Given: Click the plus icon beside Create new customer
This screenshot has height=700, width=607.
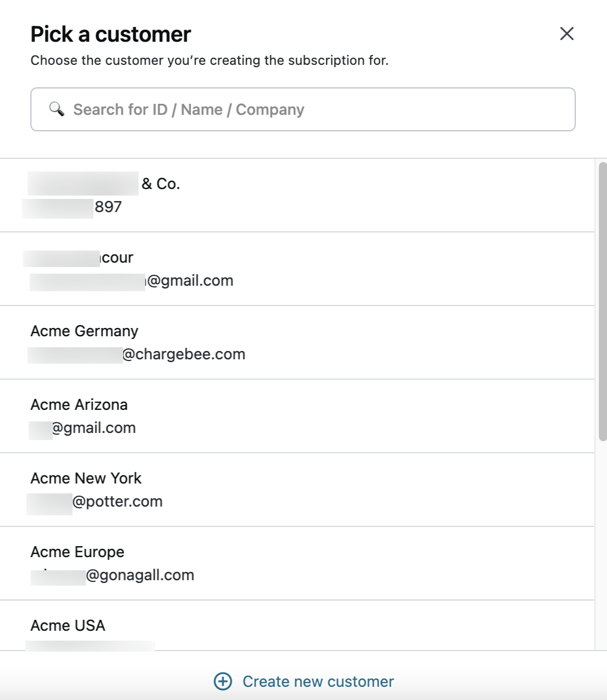Looking at the screenshot, I should click(x=223, y=681).
